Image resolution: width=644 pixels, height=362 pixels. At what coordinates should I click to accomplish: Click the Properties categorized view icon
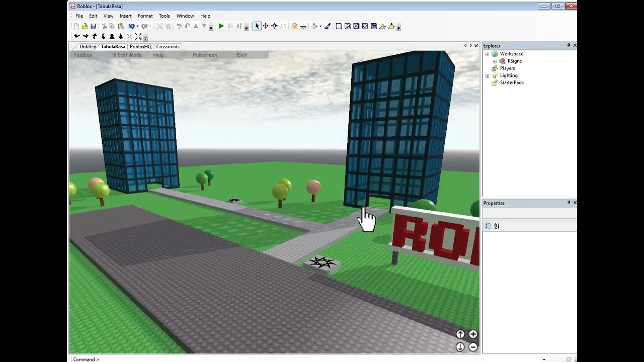[488, 226]
